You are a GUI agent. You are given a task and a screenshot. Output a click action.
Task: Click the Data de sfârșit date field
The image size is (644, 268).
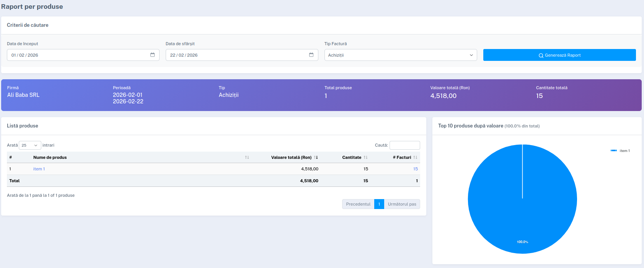click(235, 55)
